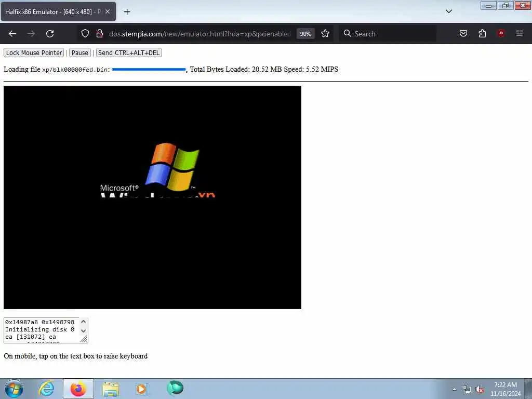
Task: Open the Windows Start menu
Action: point(14,389)
